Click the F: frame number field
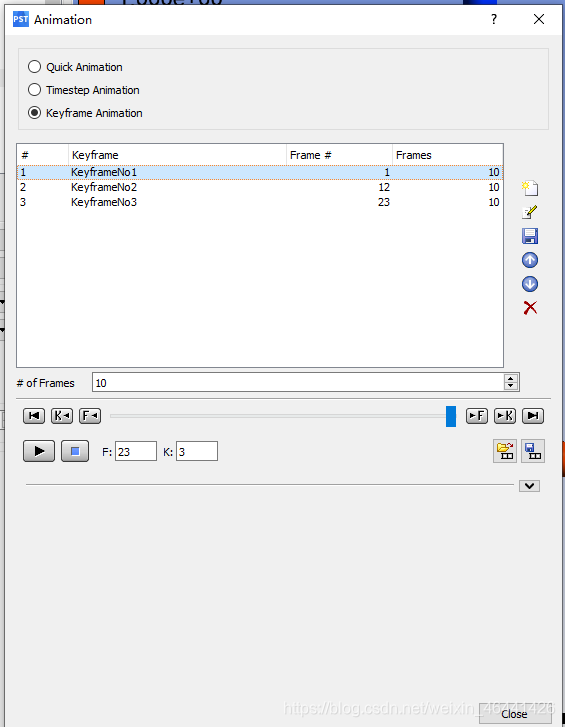The image size is (565, 727). (136, 452)
